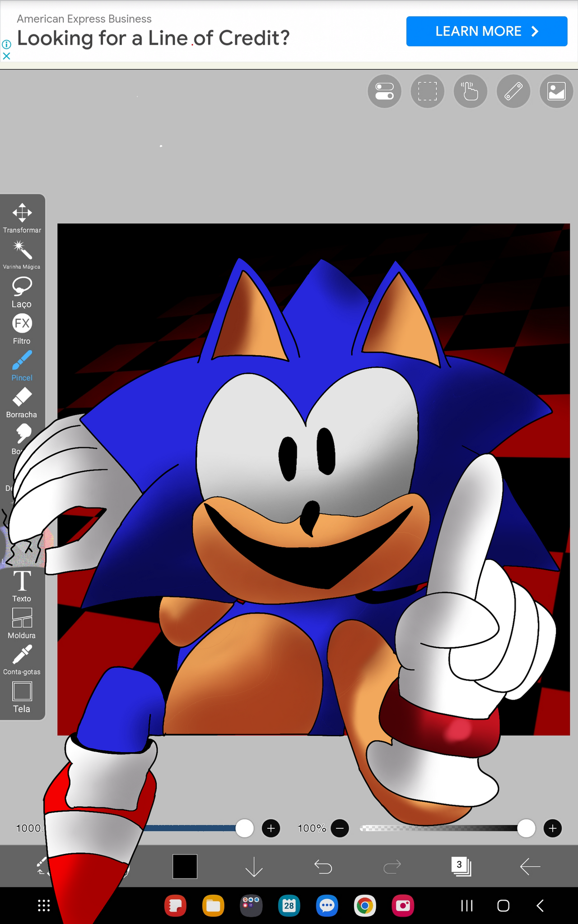This screenshot has height=924, width=578.
Task: Redo the last action
Action: click(392, 866)
